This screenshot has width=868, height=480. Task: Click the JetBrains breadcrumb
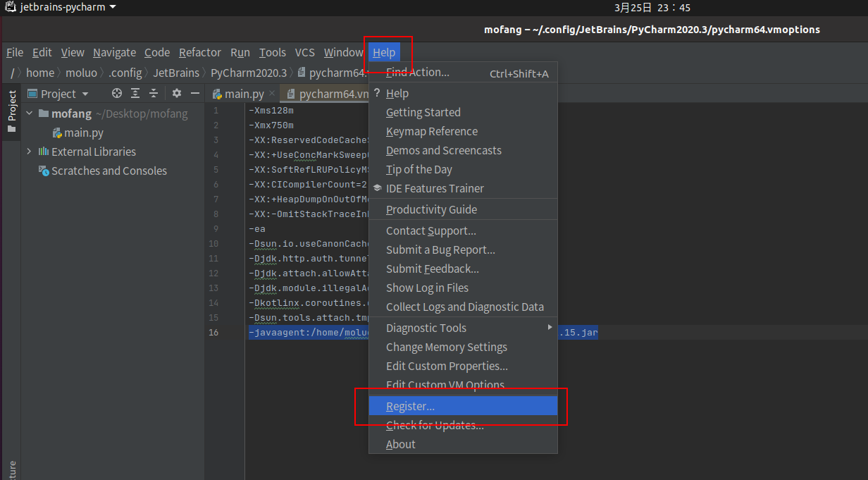(176, 73)
